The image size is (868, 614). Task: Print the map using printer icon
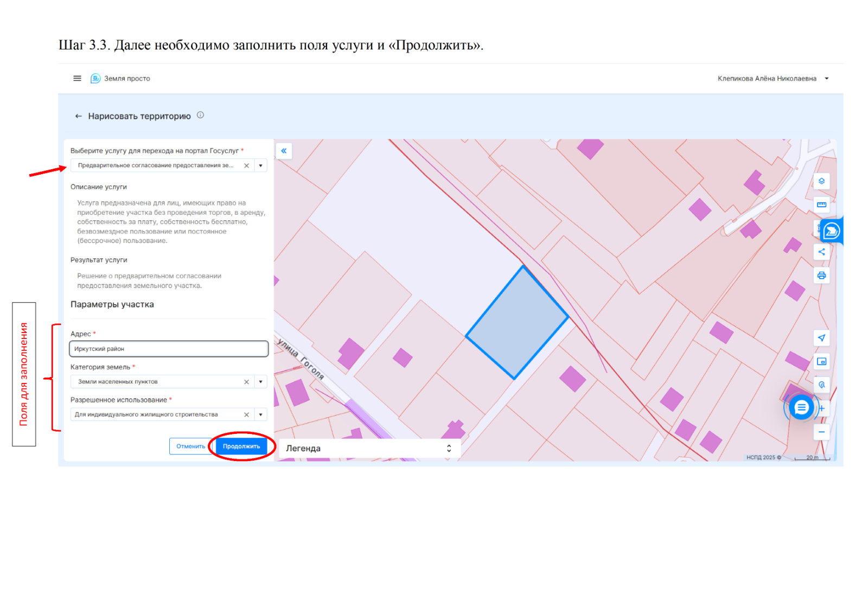coord(821,276)
